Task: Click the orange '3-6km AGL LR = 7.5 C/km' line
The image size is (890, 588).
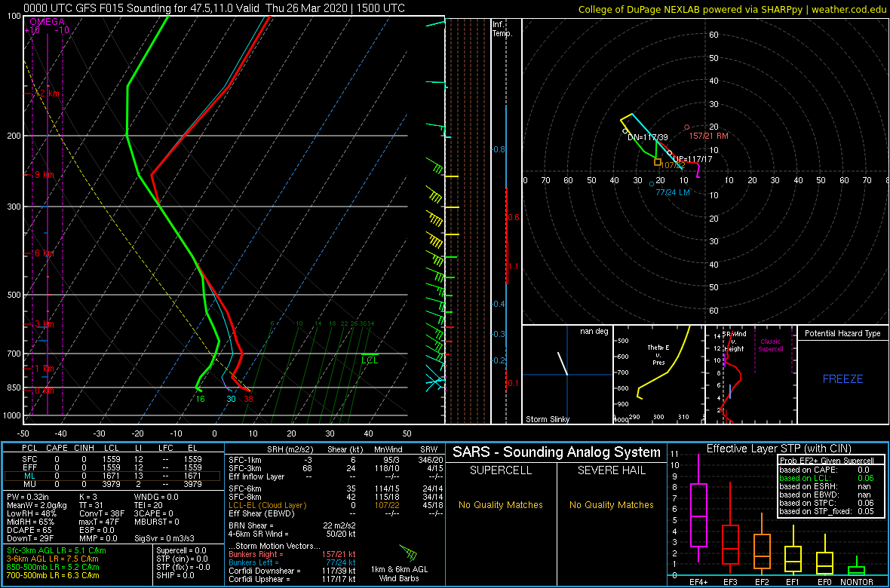Action: pos(54,559)
